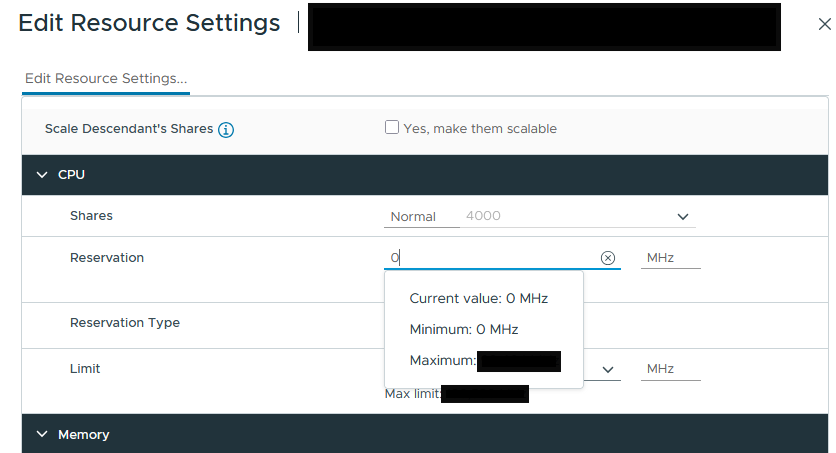Focus the CPU Reservation input field
The height and width of the screenshot is (453, 836).
click(x=490, y=258)
